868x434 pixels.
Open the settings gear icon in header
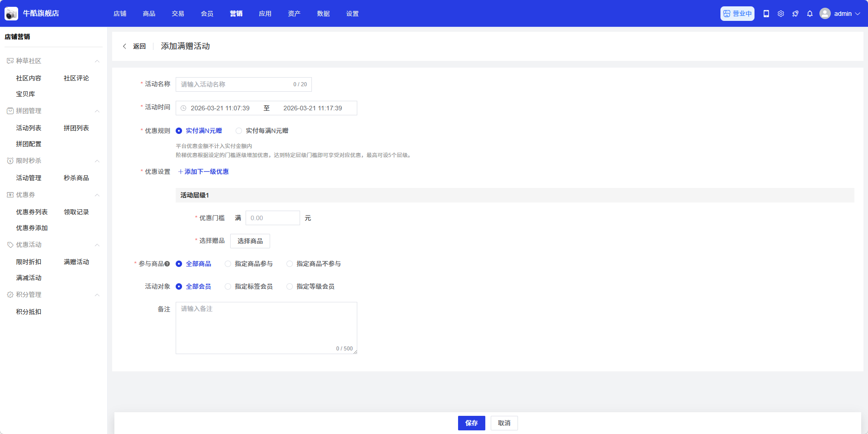(x=780, y=14)
